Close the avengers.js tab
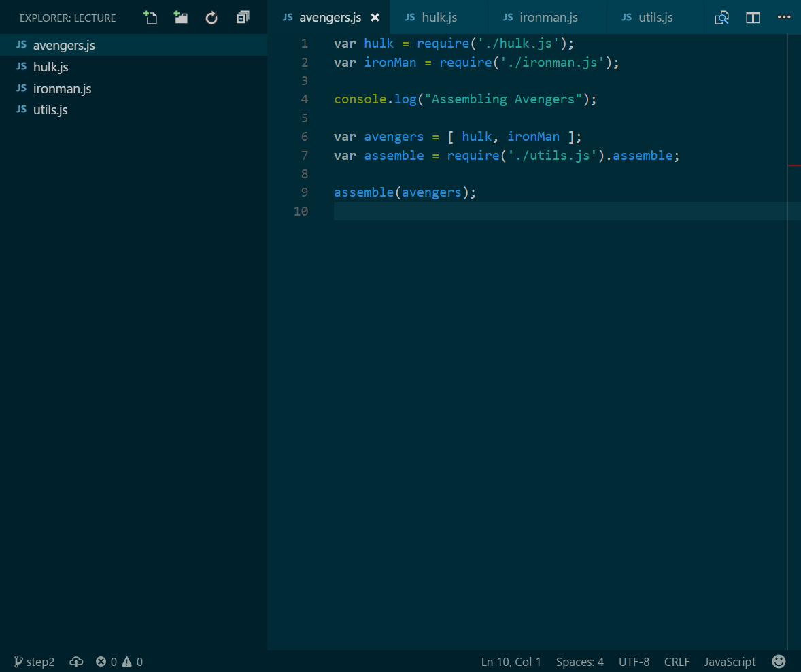Viewport: 801px width, 672px height. click(375, 18)
